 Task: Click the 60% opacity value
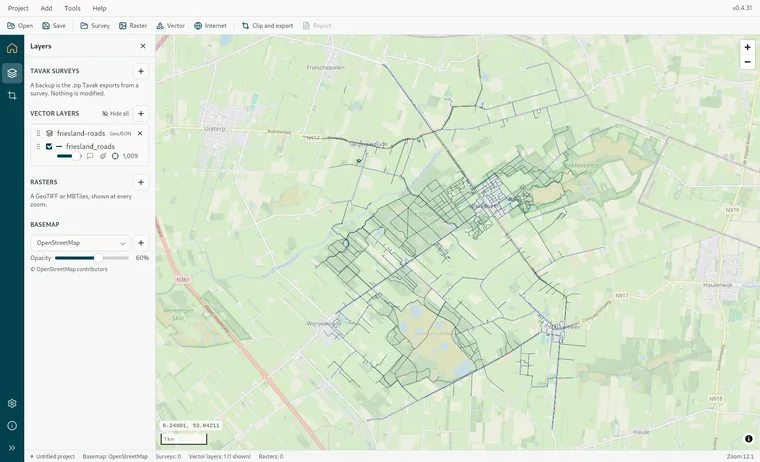142,258
